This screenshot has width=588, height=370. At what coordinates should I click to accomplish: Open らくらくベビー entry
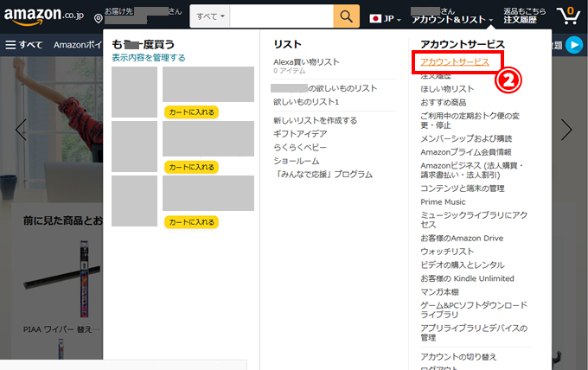click(x=300, y=147)
